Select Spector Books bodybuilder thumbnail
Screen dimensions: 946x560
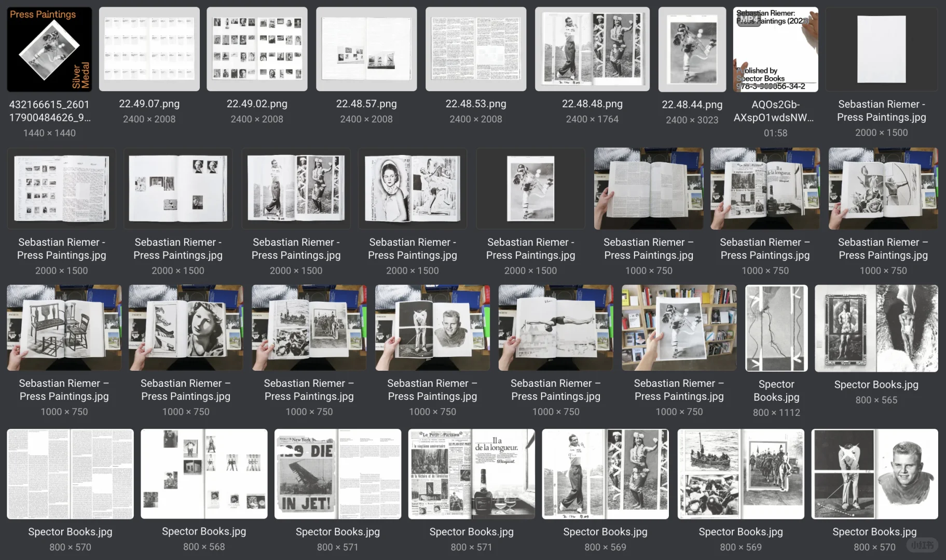[x=876, y=328]
